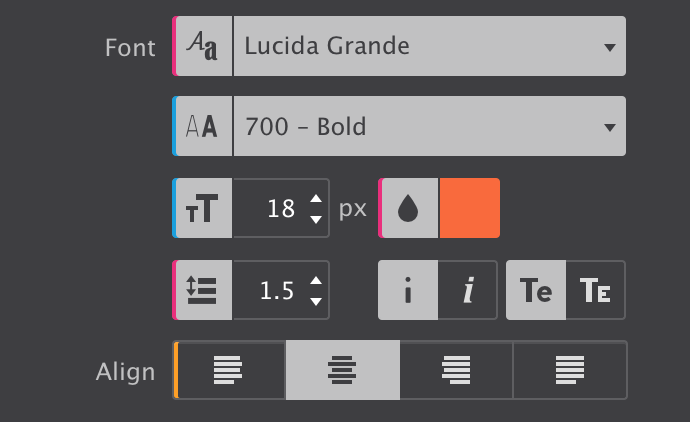The width and height of the screenshot is (690, 422).
Task: Open the orange text color swatch
Action: [x=470, y=208]
